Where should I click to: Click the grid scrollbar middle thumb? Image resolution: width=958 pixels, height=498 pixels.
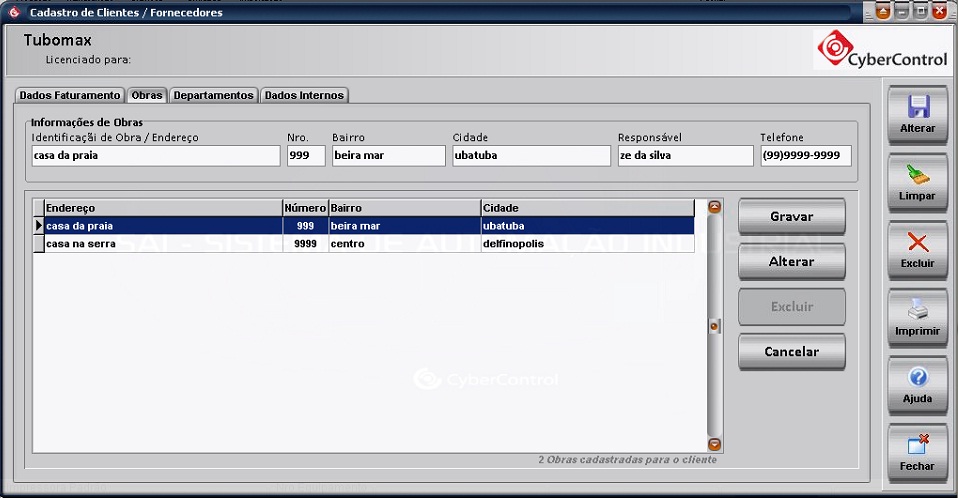pos(714,326)
